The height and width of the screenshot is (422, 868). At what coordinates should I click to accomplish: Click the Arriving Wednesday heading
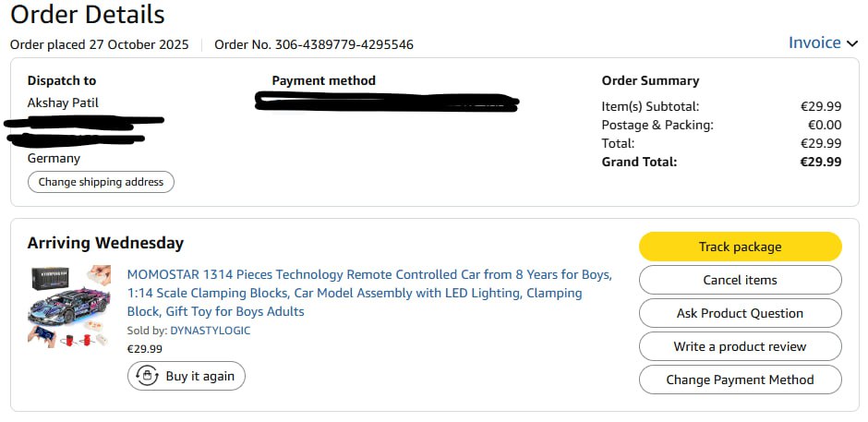coord(105,243)
